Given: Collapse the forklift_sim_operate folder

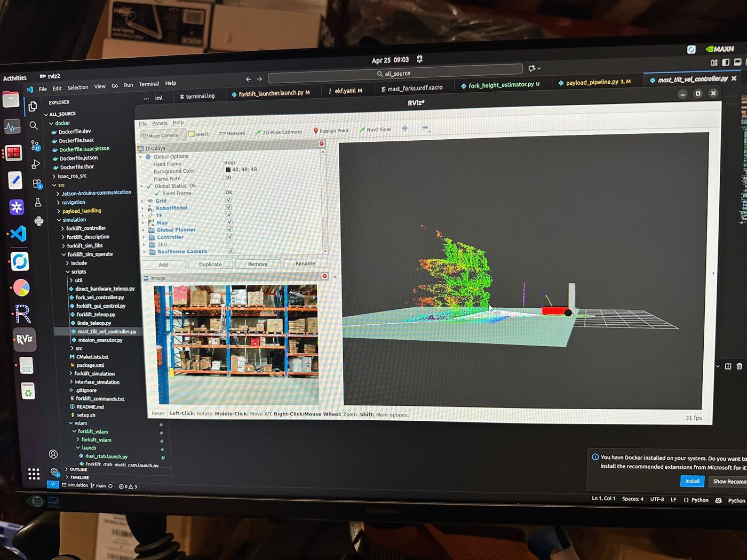Looking at the screenshot, I should [90, 254].
